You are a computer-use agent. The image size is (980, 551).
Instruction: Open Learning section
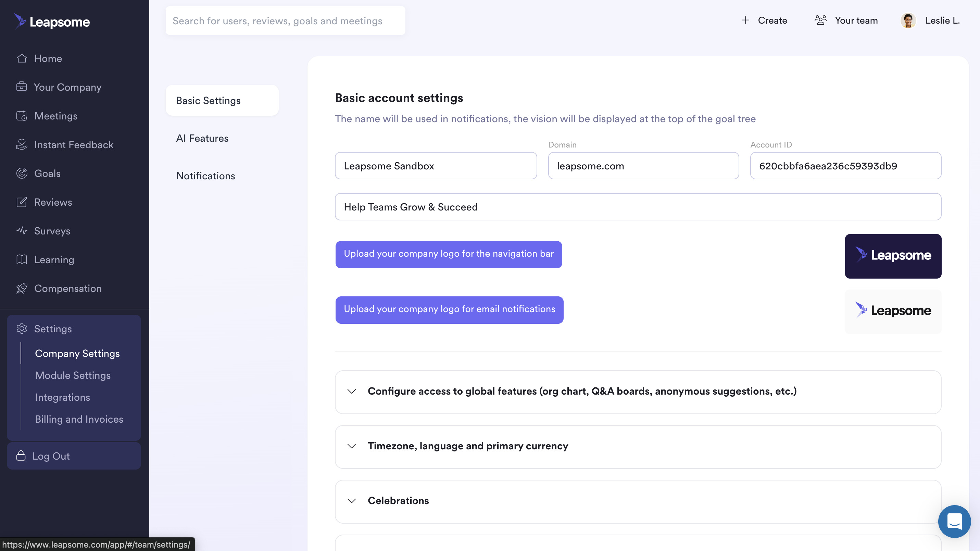click(x=54, y=260)
